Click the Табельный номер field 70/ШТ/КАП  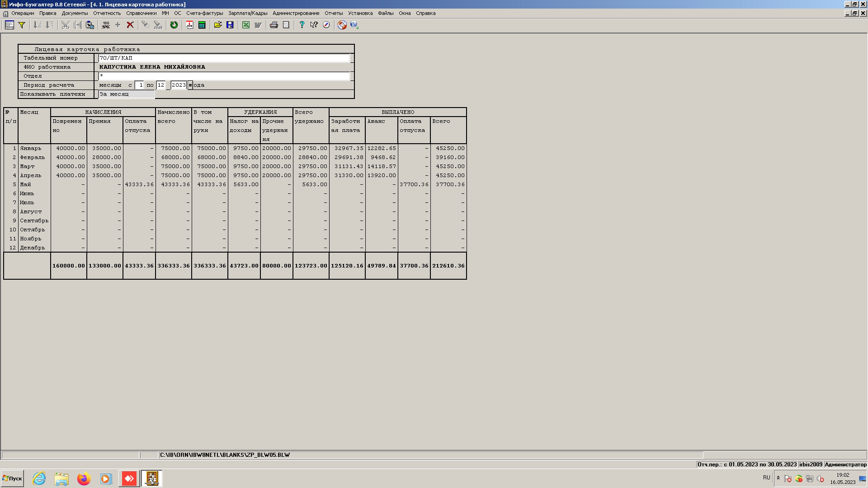[x=224, y=58]
